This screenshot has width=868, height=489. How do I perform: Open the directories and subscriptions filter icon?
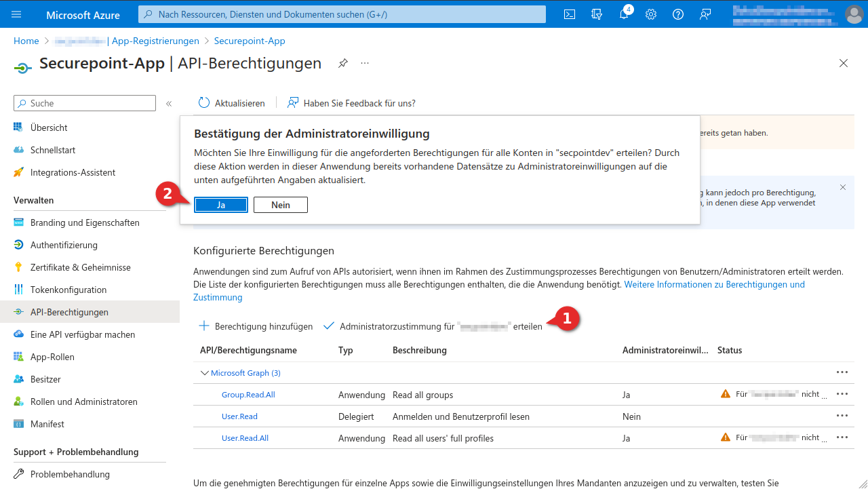coord(597,14)
